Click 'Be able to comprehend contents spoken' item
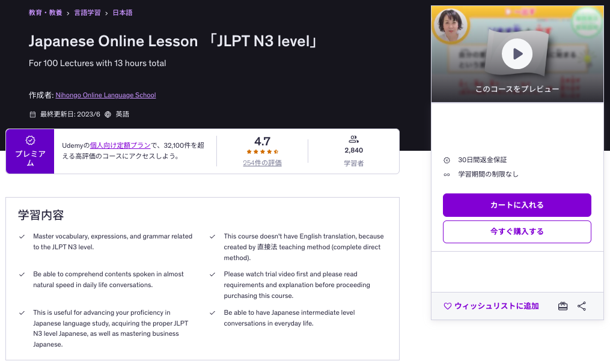This screenshot has width=610, height=364. click(109, 280)
